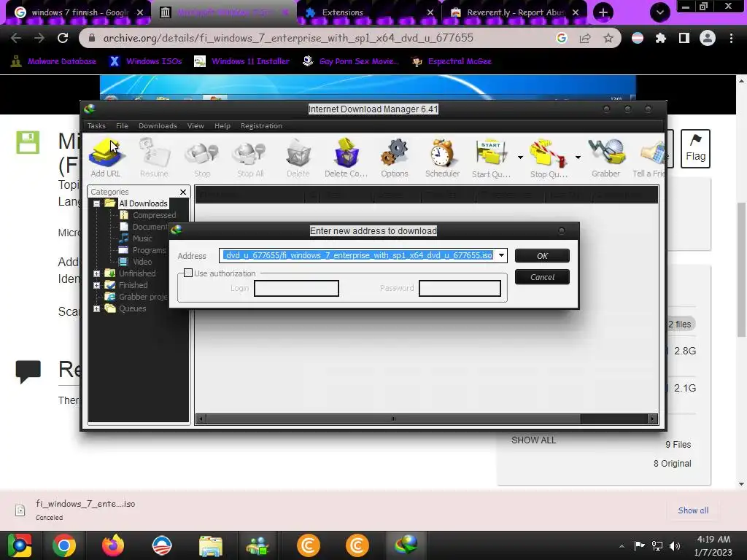The height and width of the screenshot is (560, 747).
Task: Click the Login input field
Action: click(296, 288)
